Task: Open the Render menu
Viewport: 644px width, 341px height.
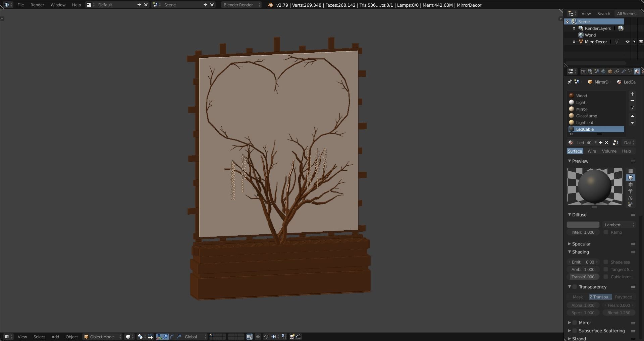Action: [37, 5]
